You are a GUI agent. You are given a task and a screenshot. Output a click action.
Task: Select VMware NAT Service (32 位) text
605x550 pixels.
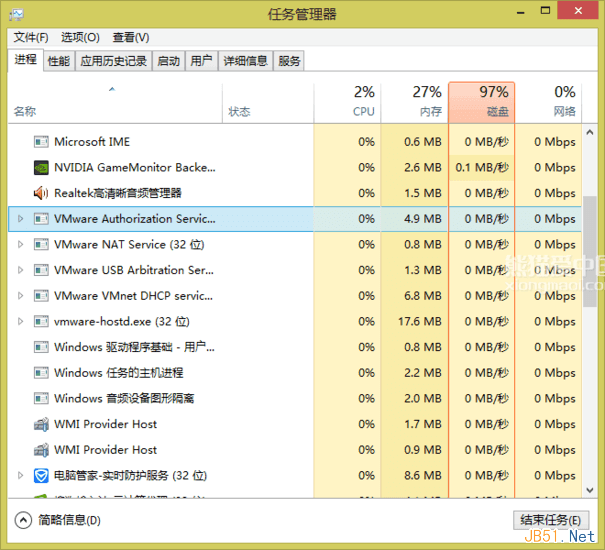pyautogui.click(x=129, y=244)
